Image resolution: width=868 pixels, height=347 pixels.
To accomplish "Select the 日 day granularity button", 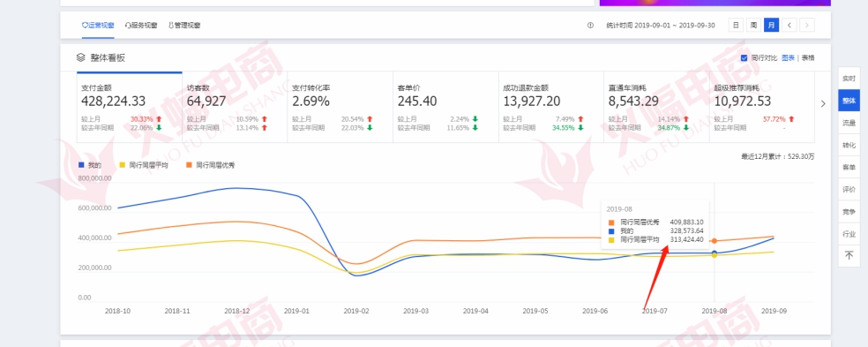I will (x=736, y=25).
